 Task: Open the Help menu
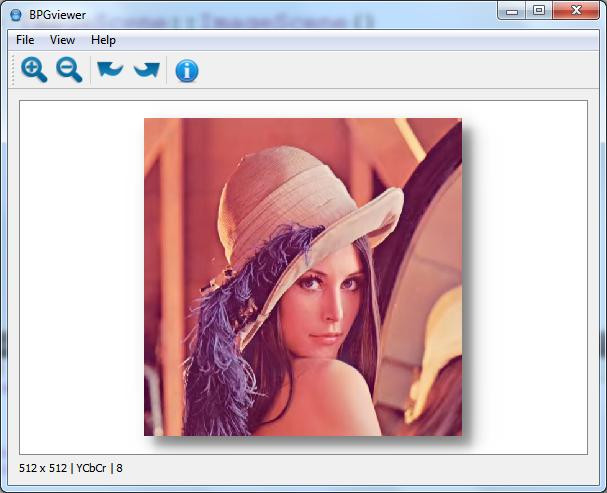pos(103,40)
